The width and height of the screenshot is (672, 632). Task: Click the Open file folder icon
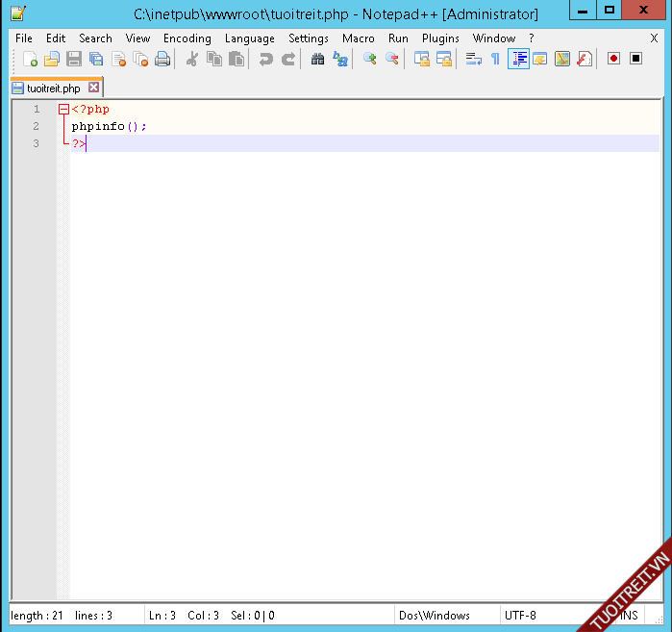click(x=52, y=59)
